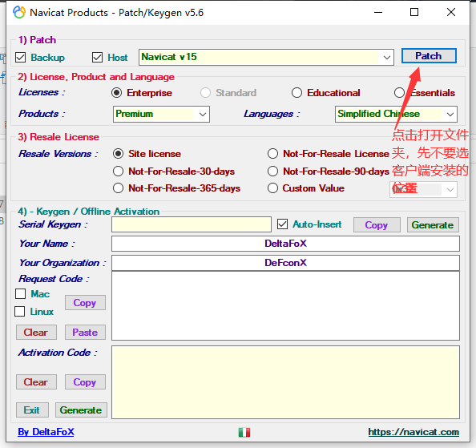Click the Navicat app icon in title bar
Screen dimensions: 476x448
19,13
